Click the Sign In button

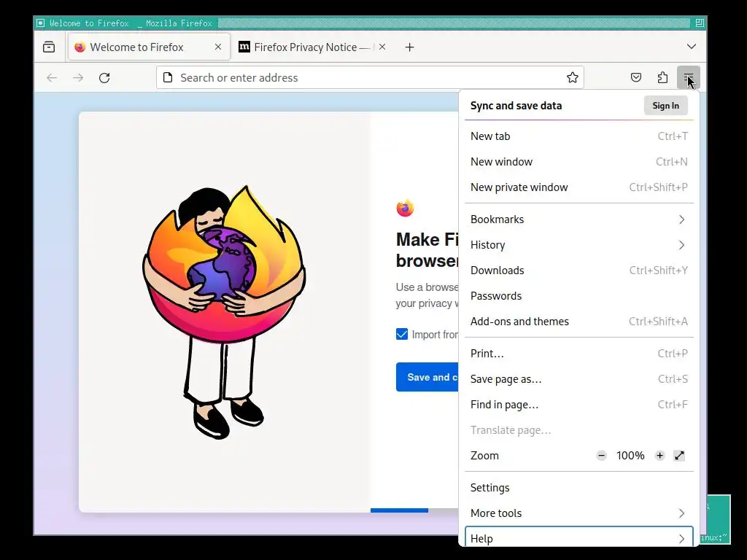[x=665, y=106]
